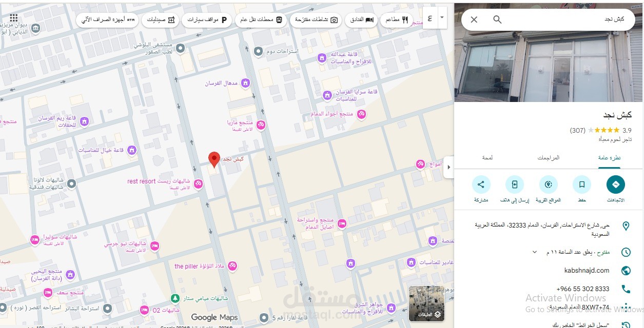Viewport: 644px width, 328px height.
Task: Click the address text mentioning "الدمام 32333"
Action: pyautogui.click(x=541, y=230)
